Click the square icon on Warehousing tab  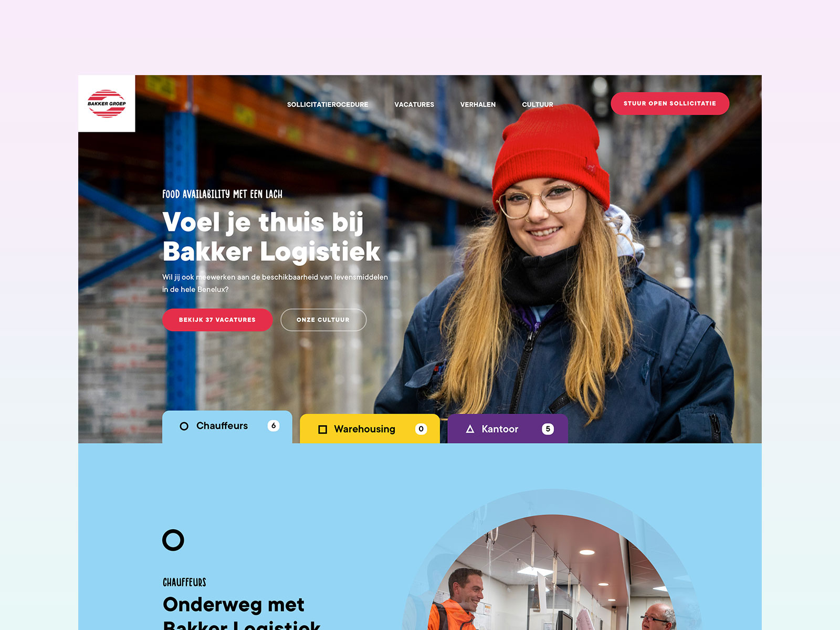[323, 429]
